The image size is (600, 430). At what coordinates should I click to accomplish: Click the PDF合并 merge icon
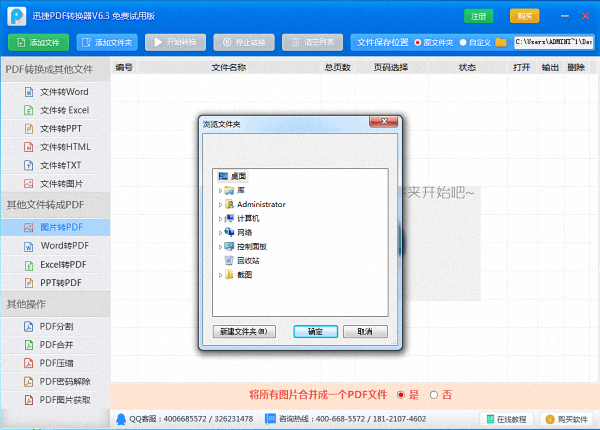tap(29, 345)
